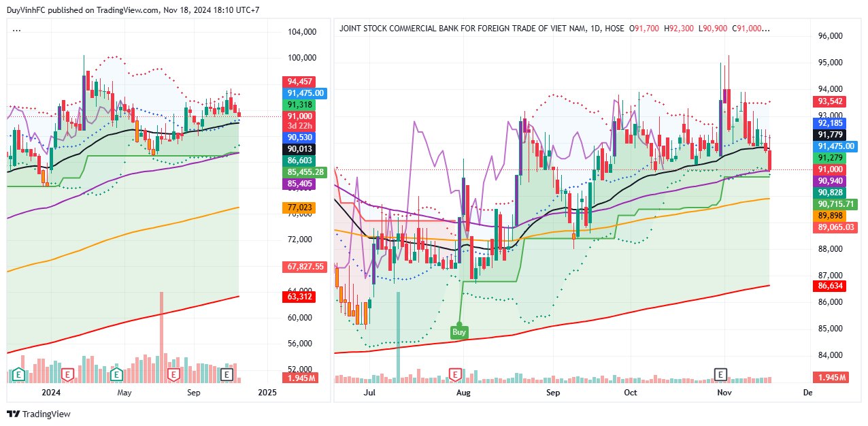
Task: Click the red 94,457 price label
Action: coord(300,81)
